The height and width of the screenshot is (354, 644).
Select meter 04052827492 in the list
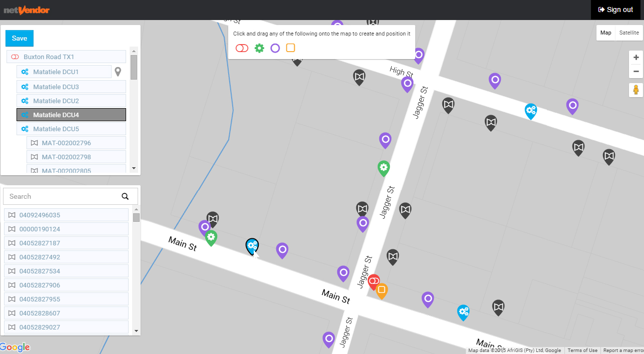click(67, 257)
